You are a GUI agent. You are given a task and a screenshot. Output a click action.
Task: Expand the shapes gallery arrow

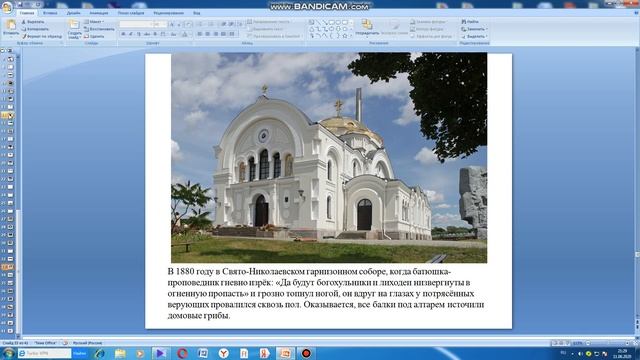[351, 36]
